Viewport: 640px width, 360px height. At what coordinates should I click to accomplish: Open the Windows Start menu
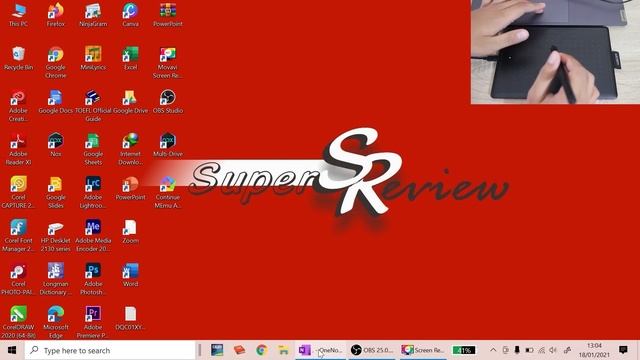pos(12,350)
